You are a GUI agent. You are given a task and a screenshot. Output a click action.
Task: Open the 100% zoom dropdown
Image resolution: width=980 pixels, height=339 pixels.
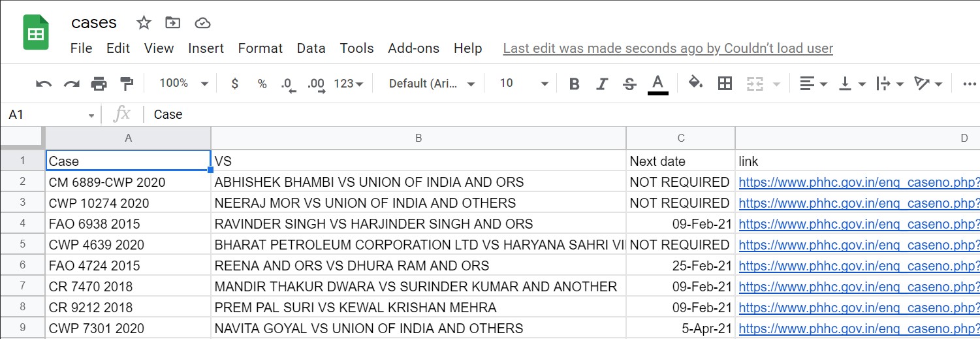(x=183, y=84)
